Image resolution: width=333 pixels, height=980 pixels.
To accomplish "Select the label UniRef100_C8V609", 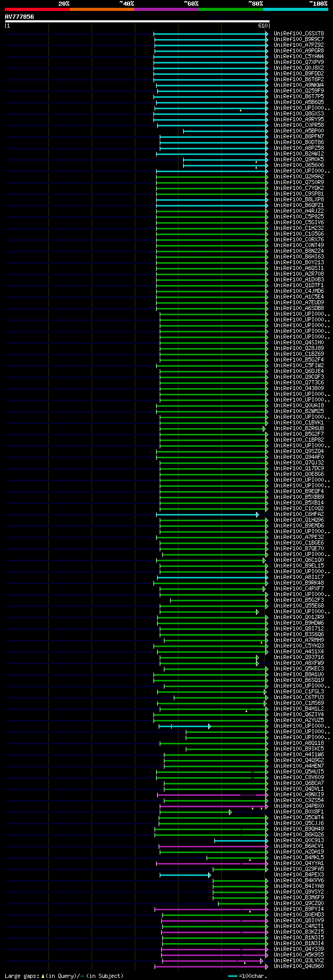I will point(299,777).
